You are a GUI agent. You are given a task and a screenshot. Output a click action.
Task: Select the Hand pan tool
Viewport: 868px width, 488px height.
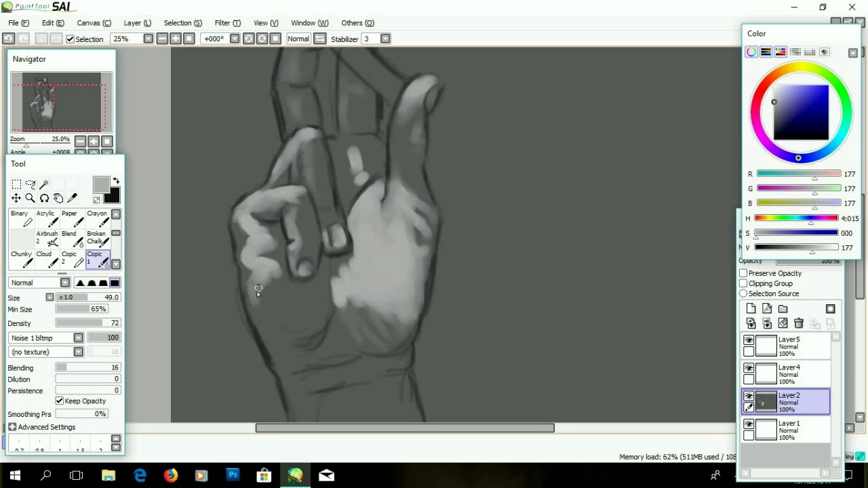(x=58, y=198)
